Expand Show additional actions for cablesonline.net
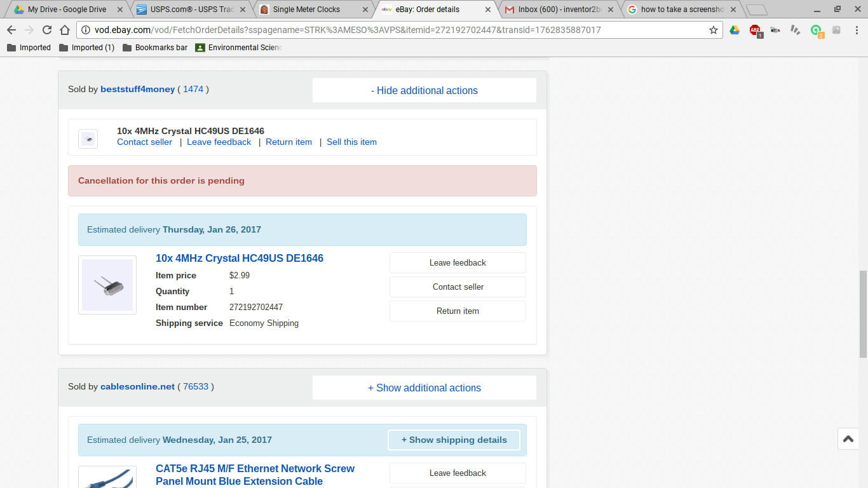 [424, 388]
